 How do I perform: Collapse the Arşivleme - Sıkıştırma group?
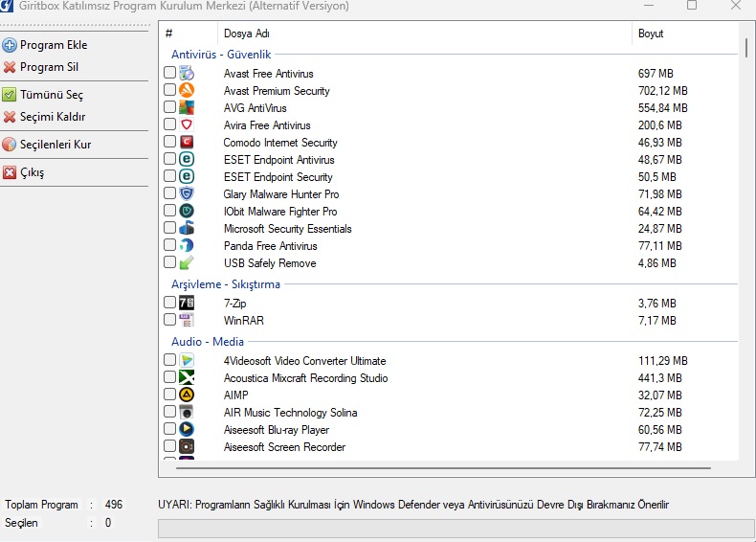click(226, 284)
